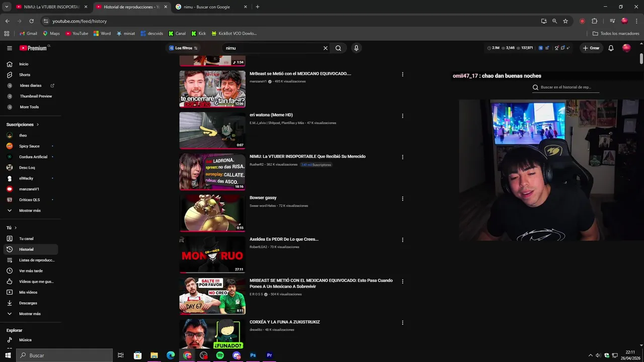Open Bowser gassy video thumbnail
Viewport: 644px width, 362px height.
pyautogui.click(x=212, y=213)
